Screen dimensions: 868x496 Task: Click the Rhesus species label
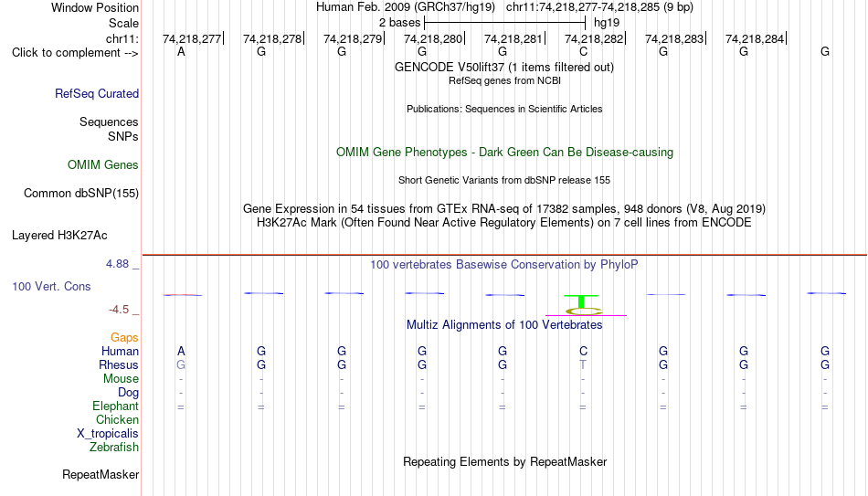tap(119, 364)
